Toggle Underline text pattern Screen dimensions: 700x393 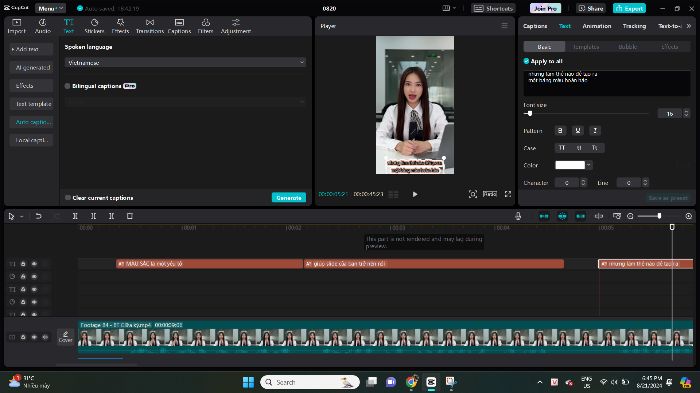[577, 130]
